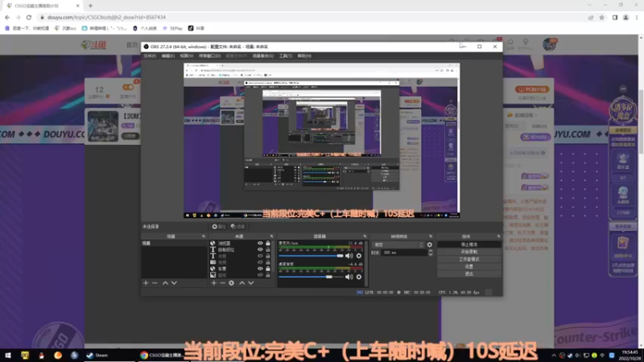644x362 pixels.
Task: Toggle lock on second source text row
Action: tap(268, 249)
